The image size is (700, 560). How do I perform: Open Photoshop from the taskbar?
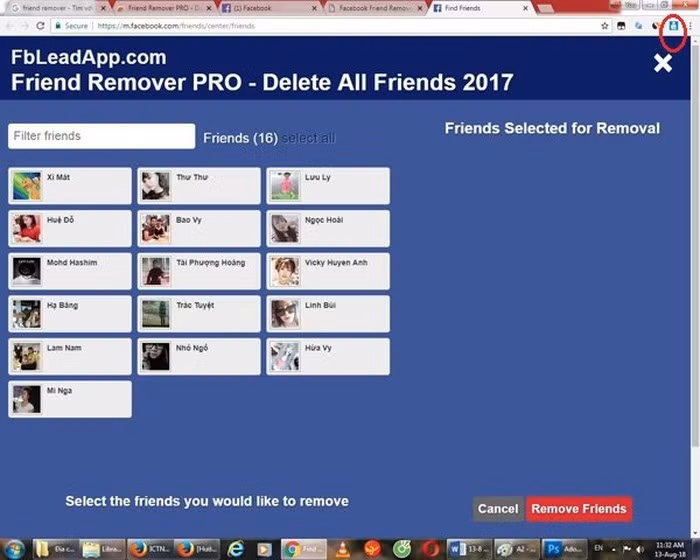tap(551, 548)
